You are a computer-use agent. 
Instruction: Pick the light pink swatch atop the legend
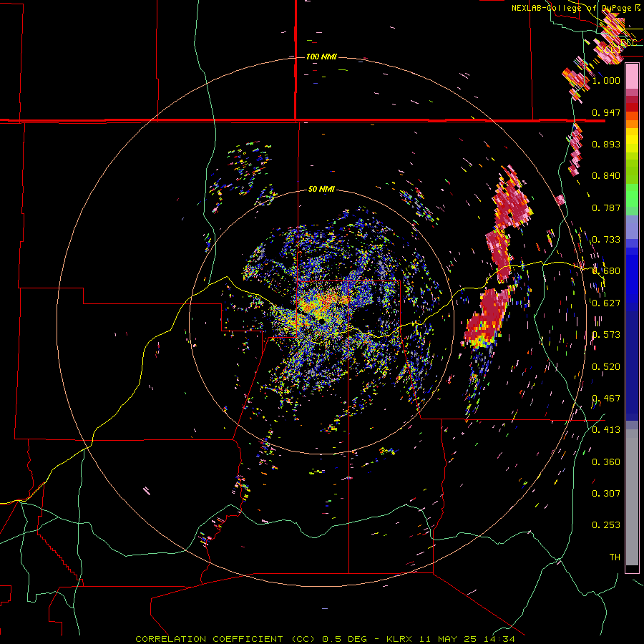[x=632, y=77]
